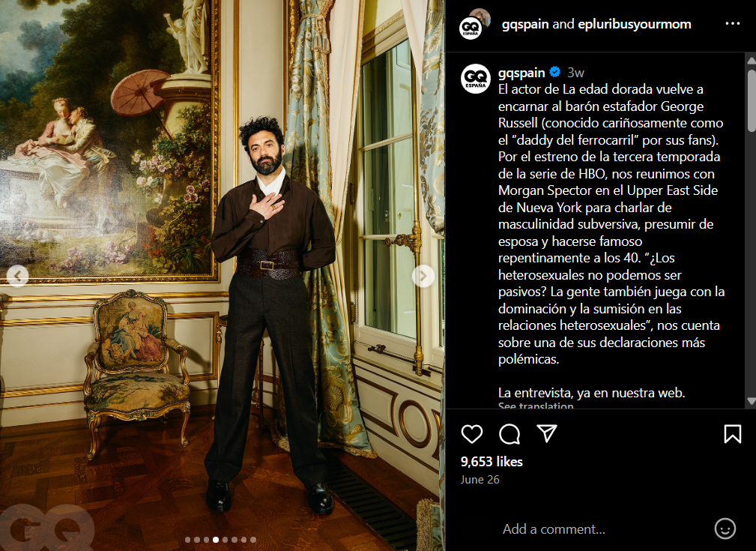
Task: Click See translation under the caption
Action: (x=536, y=406)
